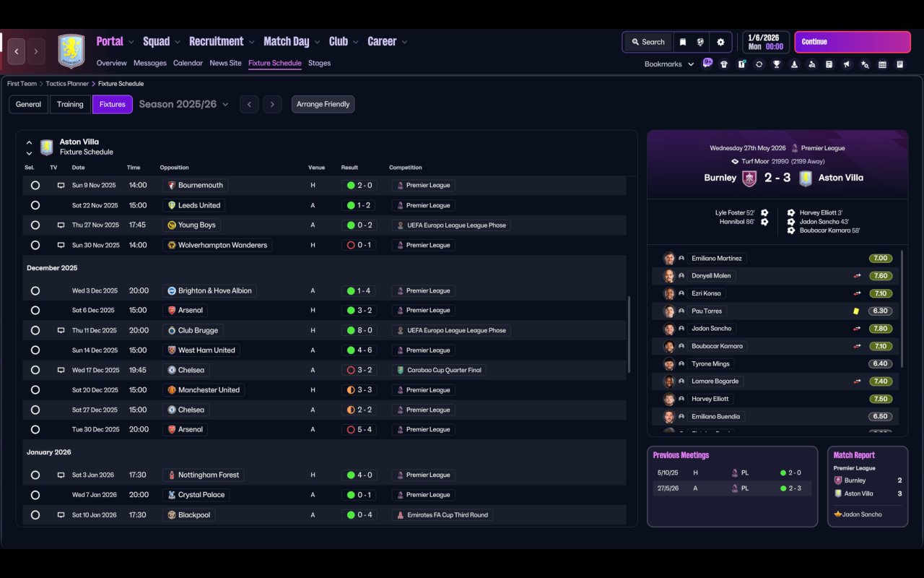Switch to the Training tab
The width and height of the screenshot is (924, 578).
pos(70,105)
